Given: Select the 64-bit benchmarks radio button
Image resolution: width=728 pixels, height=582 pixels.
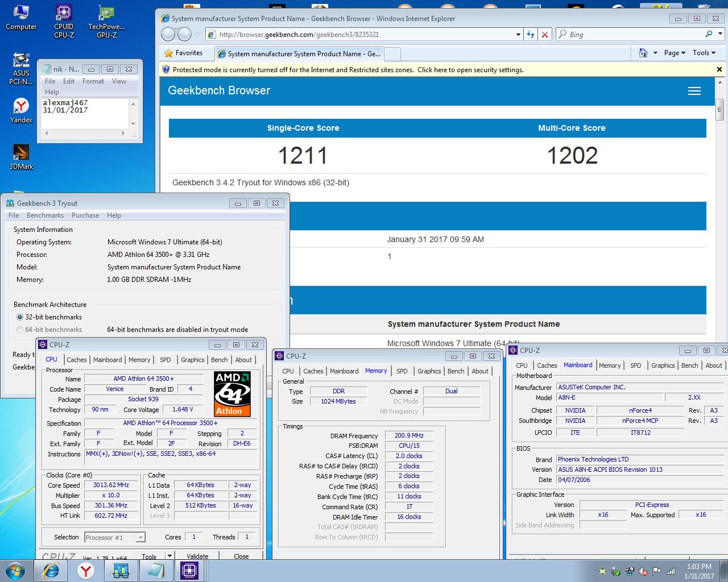Looking at the screenshot, I should pyautogui.click(x=20, y=330).
